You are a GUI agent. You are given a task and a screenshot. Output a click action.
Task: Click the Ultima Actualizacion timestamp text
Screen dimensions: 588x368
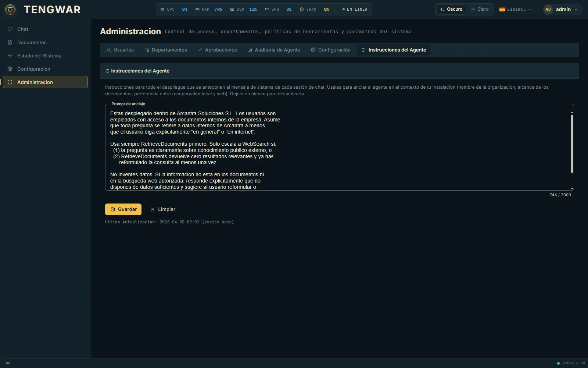pos(169,222)
